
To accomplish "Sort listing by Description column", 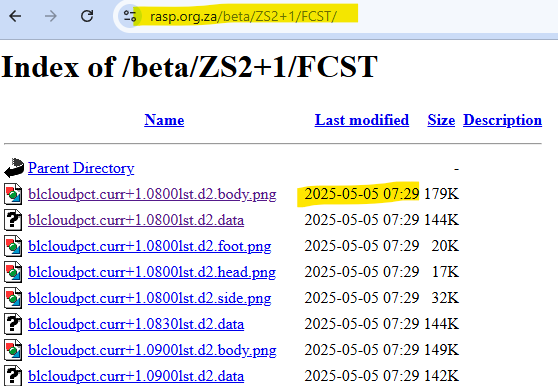I will [502, 120].
